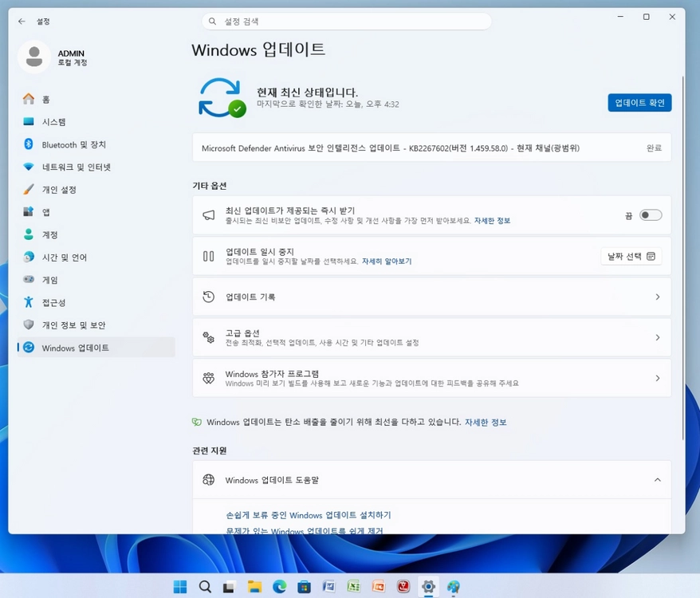Open Windows 참가자 프로그램 chevron
700x598 pixels.
coord(658,378)
